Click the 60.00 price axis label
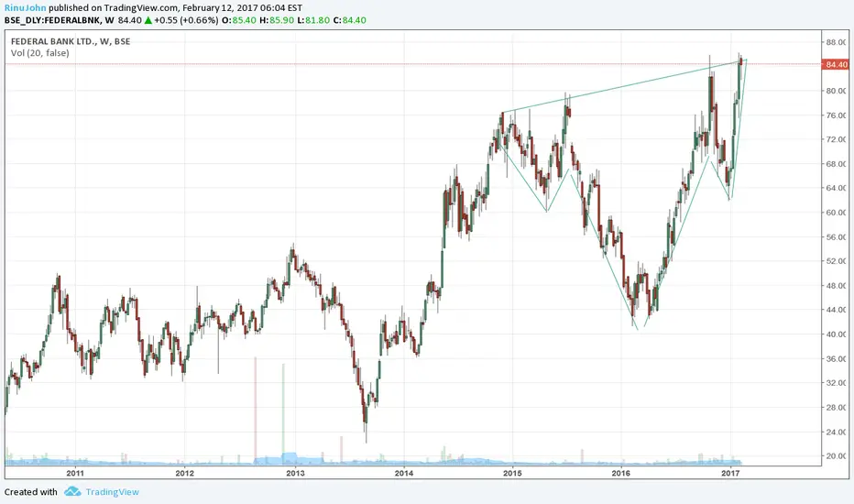 pos(836,213)
